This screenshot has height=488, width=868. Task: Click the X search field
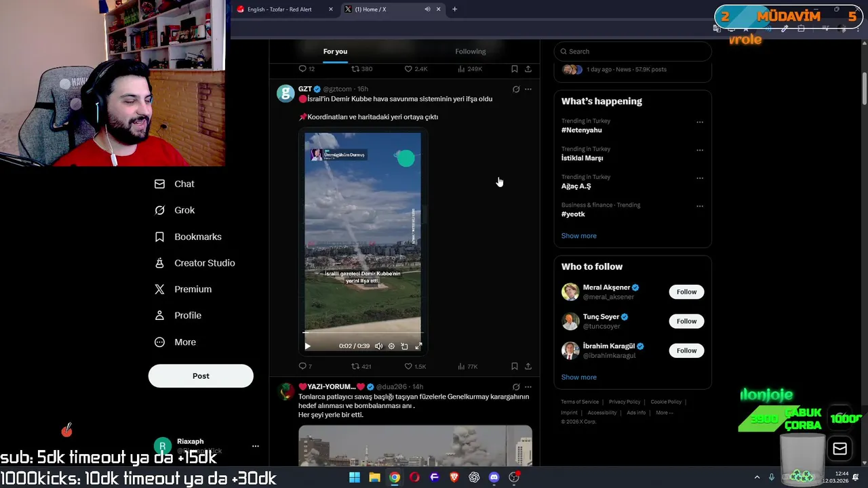[x=633, y=52]
